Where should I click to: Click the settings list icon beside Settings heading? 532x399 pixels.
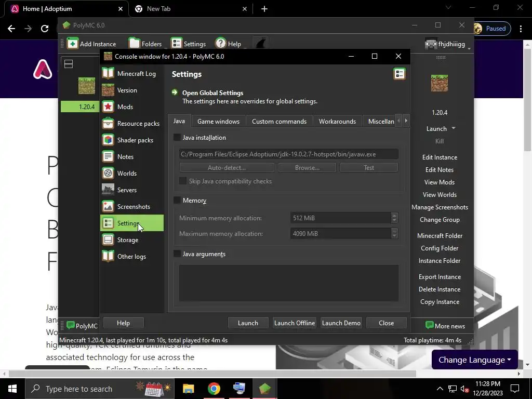pos(400,74)
